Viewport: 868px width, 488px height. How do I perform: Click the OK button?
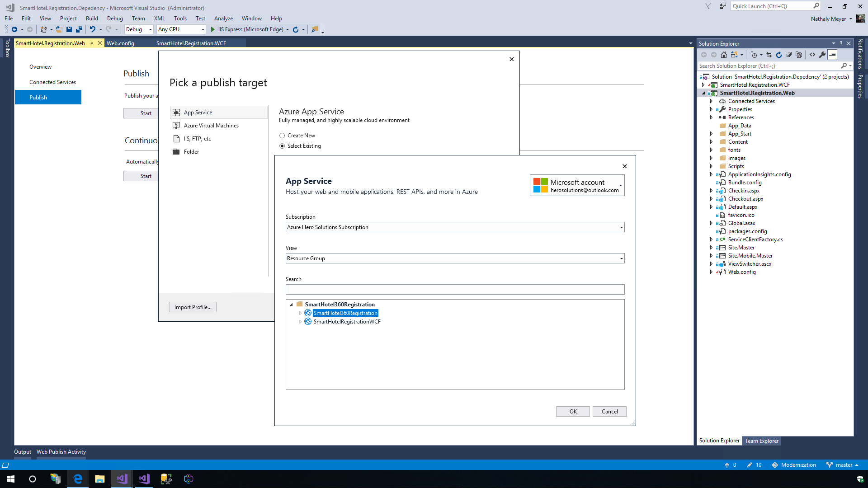point(573,412)
